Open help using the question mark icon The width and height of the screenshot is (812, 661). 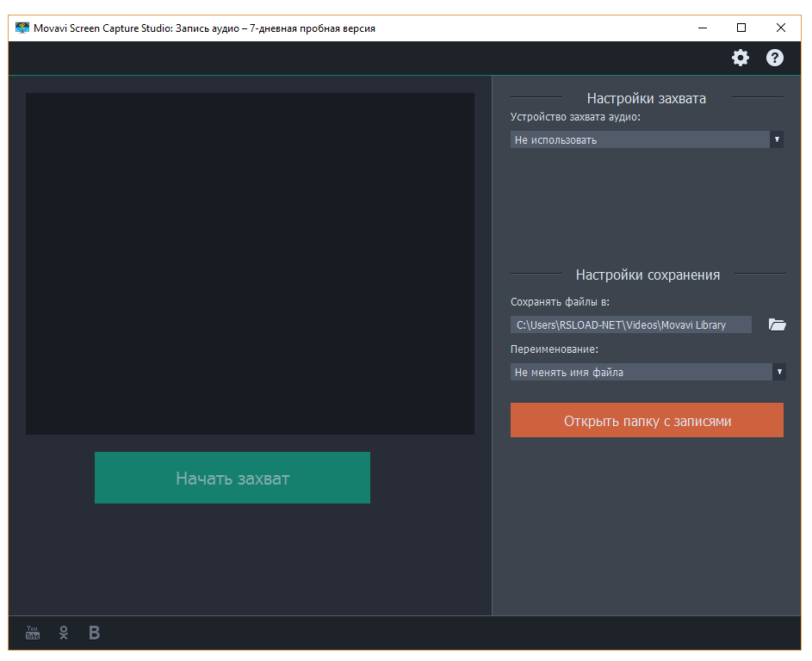pyautogui.click(x=774, y=58)
